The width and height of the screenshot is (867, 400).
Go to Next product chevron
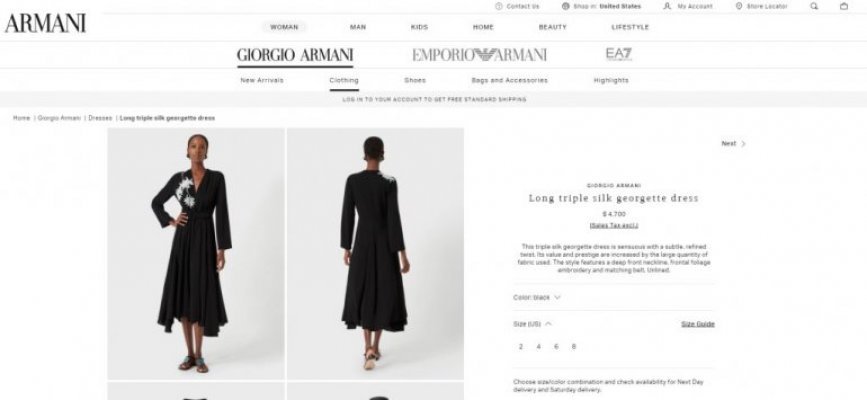(x=743, y=144)
